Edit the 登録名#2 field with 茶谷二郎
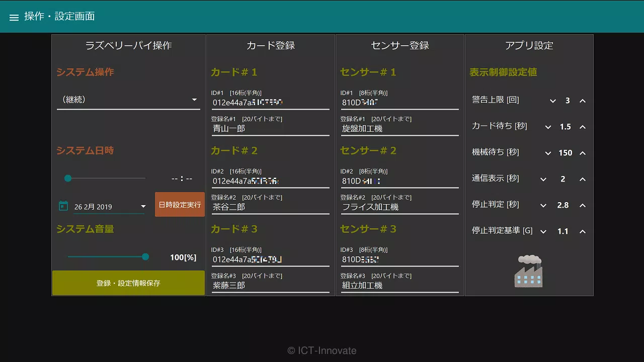The image size is (644, 362). (x=270, y=207)
